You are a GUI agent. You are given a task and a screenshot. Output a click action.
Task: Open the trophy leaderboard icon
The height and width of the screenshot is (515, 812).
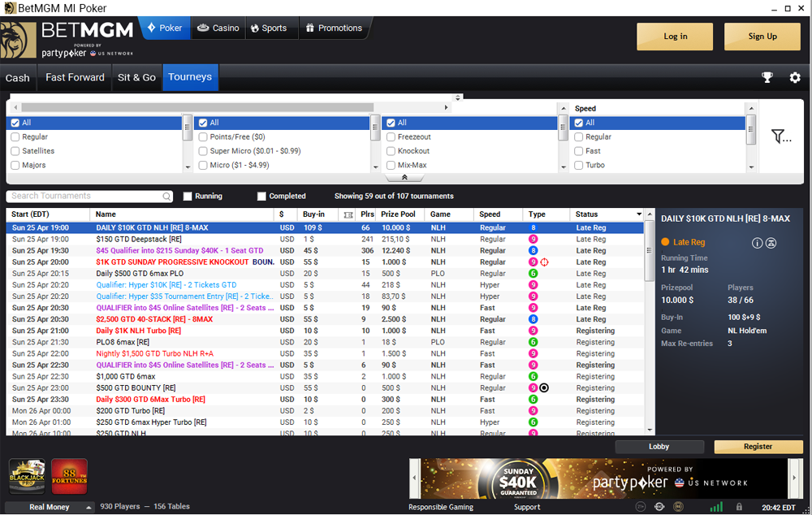click(x=767, y=78)
